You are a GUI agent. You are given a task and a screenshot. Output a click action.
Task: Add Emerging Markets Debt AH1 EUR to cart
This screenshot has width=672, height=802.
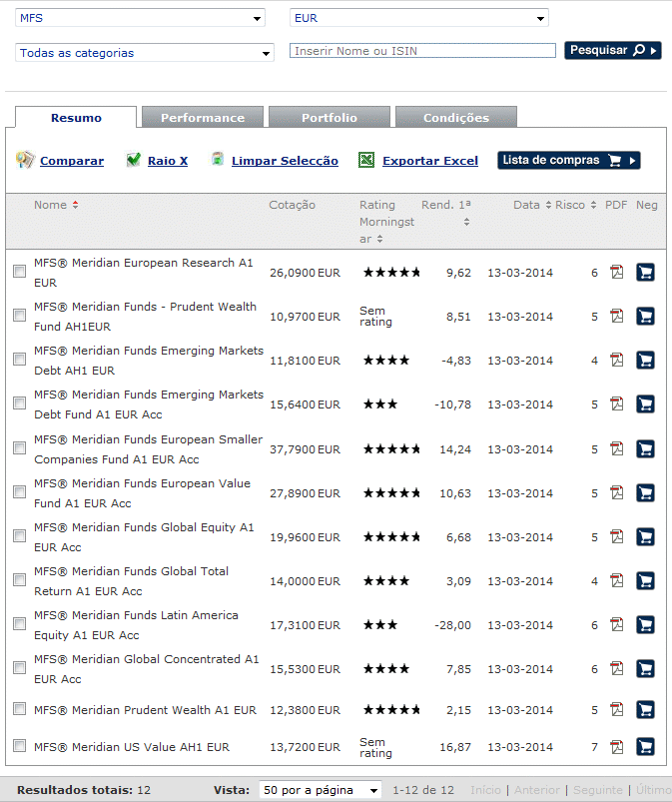click(645, 361)
